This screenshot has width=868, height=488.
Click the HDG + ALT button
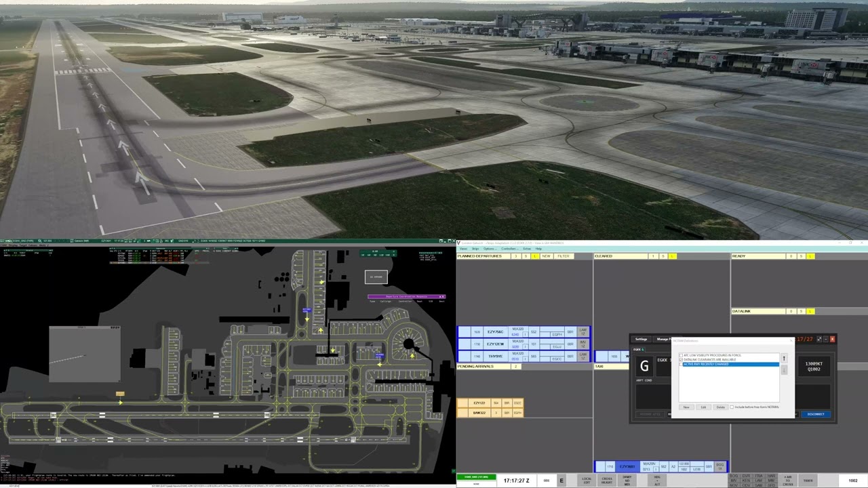pos(657,481)
